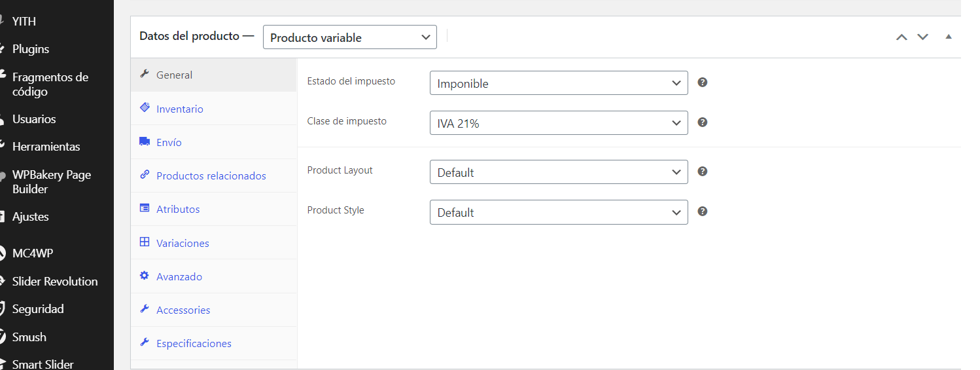Click the down chevron to move panel down

pyautogui.click(x=923, y=37)
